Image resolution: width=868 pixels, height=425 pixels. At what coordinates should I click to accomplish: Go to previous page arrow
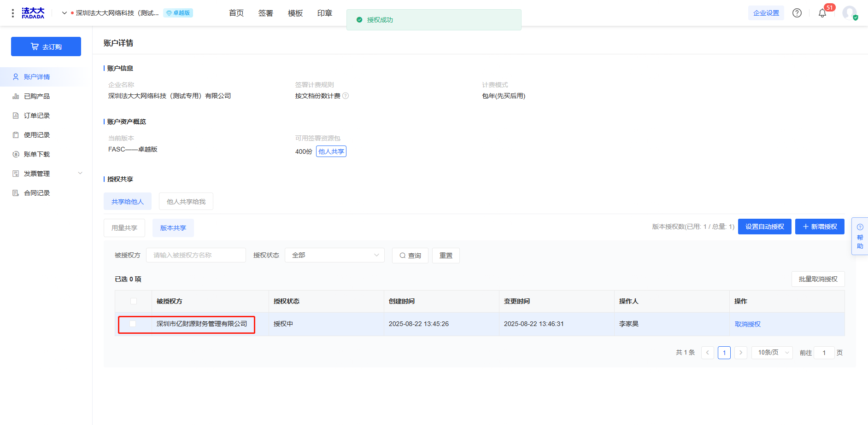[708, 353]
